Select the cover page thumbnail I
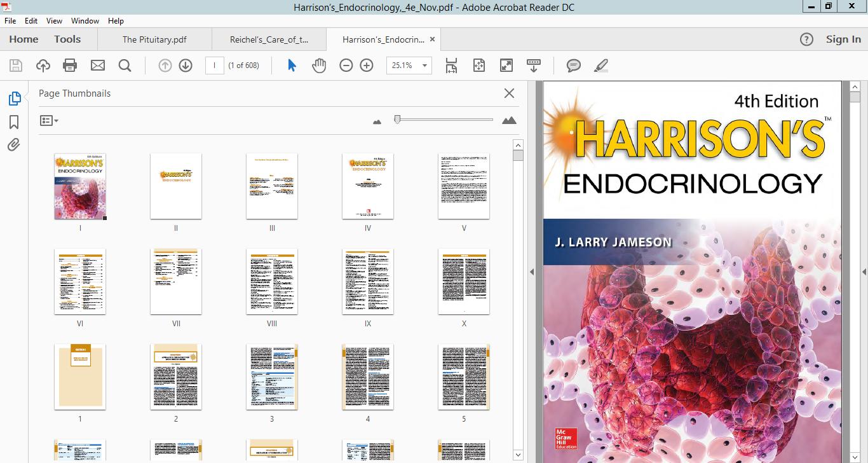Image resolution: width=868 pixels, height=463 pixels. click(x=81, y=186)
